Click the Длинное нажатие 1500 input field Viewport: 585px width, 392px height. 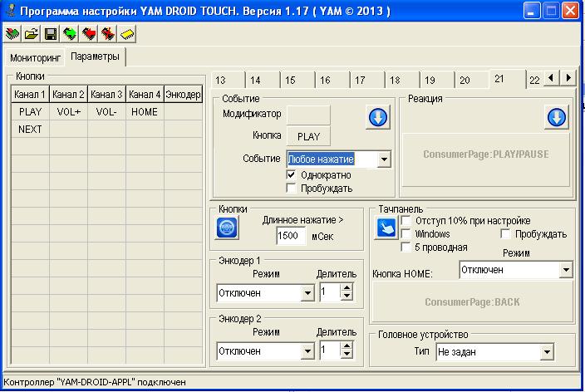coord(290,236)
